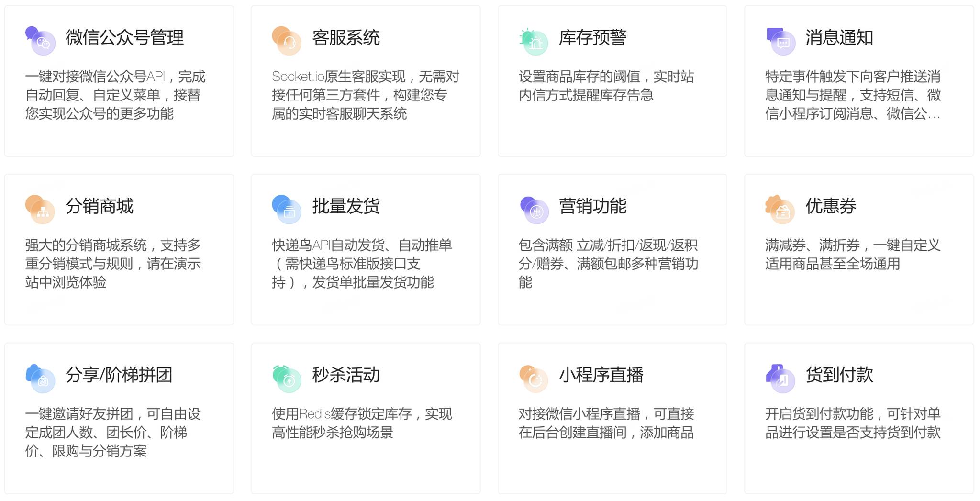Click the flash sale alarm clock icon
The height and width of the screenshot is (501, 980).
pyautogui.click(x=287, y=379)
